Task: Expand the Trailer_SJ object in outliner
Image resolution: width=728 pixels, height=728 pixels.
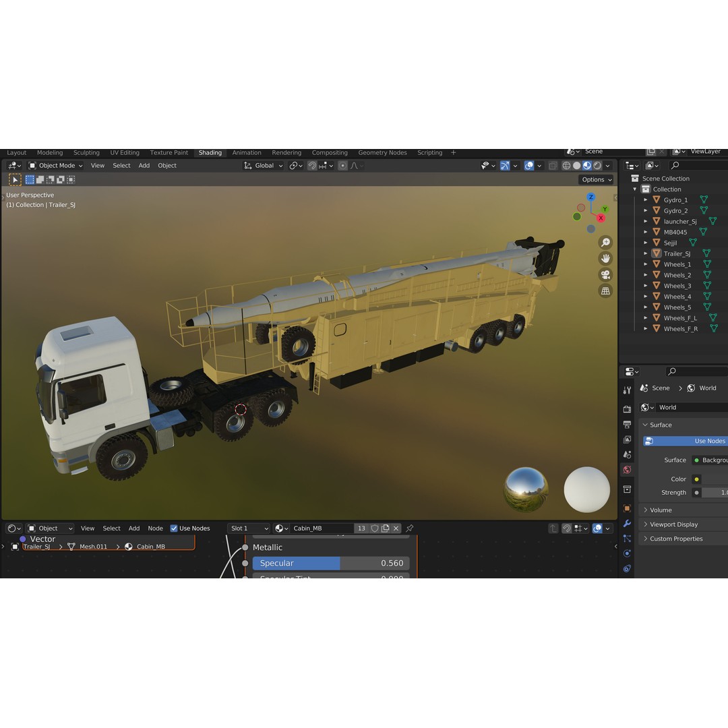Action: [x=645, y=253]
